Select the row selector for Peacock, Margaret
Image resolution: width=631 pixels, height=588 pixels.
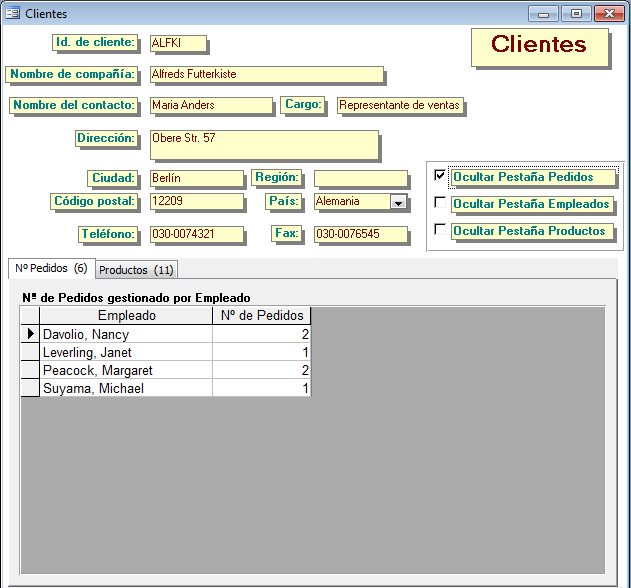(x=30, y=369)
